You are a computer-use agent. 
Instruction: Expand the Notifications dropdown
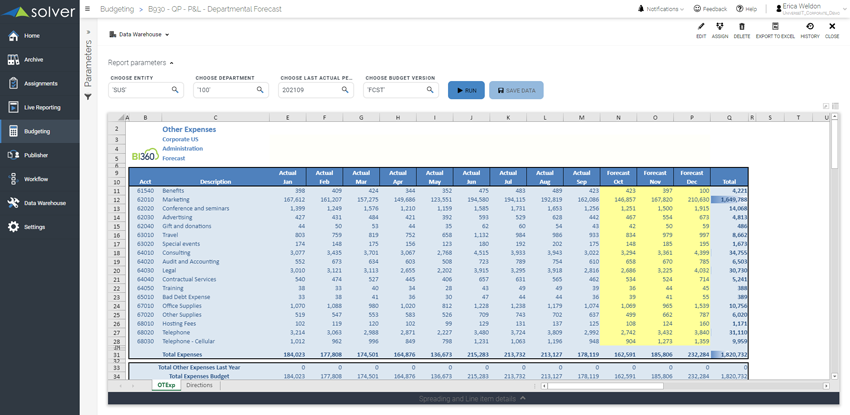(x=664, y=8)
